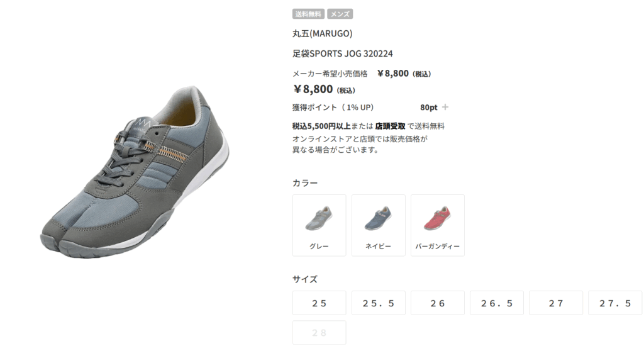This screenshot has width=644, height=351.
Task: Click the grey shoe thumbnail icon
Action: tap(319, 218)
